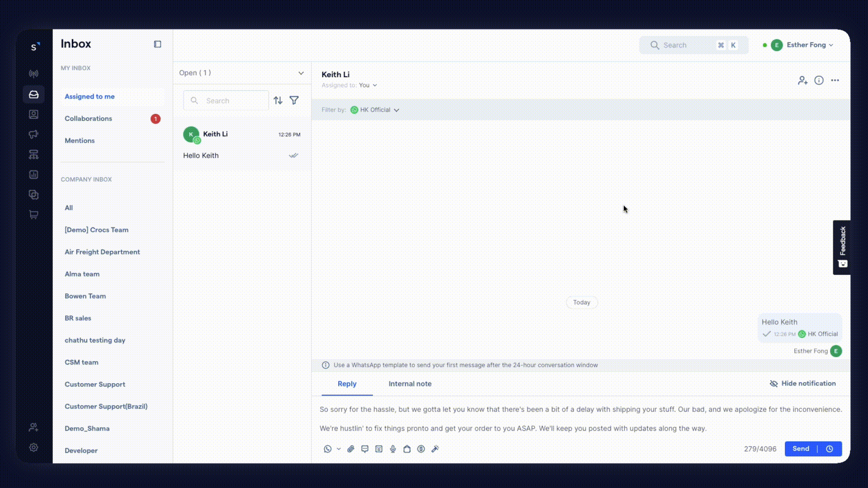Select the Reply tab in message composer
This screenshot has width=868, height=488.
tap(346, 384)
